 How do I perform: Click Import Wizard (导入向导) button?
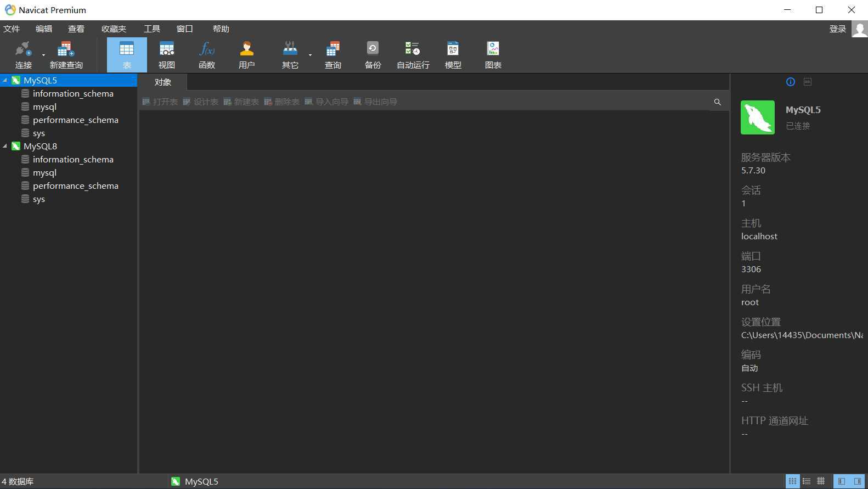click(326, 102)
